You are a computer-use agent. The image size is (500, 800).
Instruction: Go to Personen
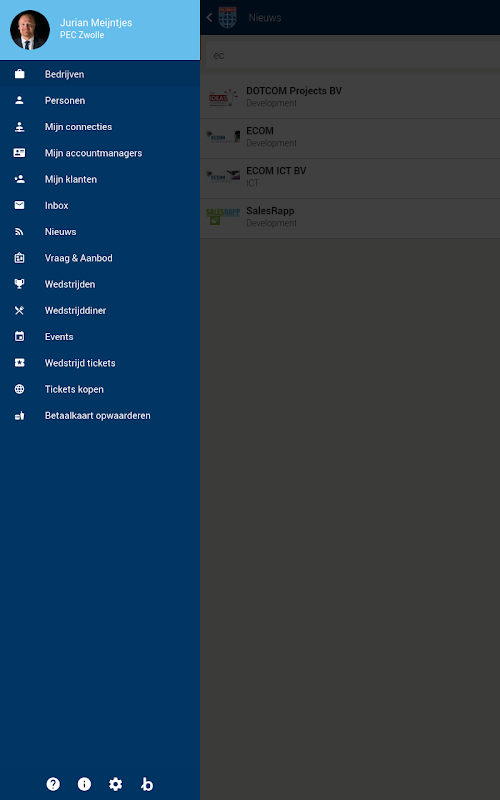point(100,101)
